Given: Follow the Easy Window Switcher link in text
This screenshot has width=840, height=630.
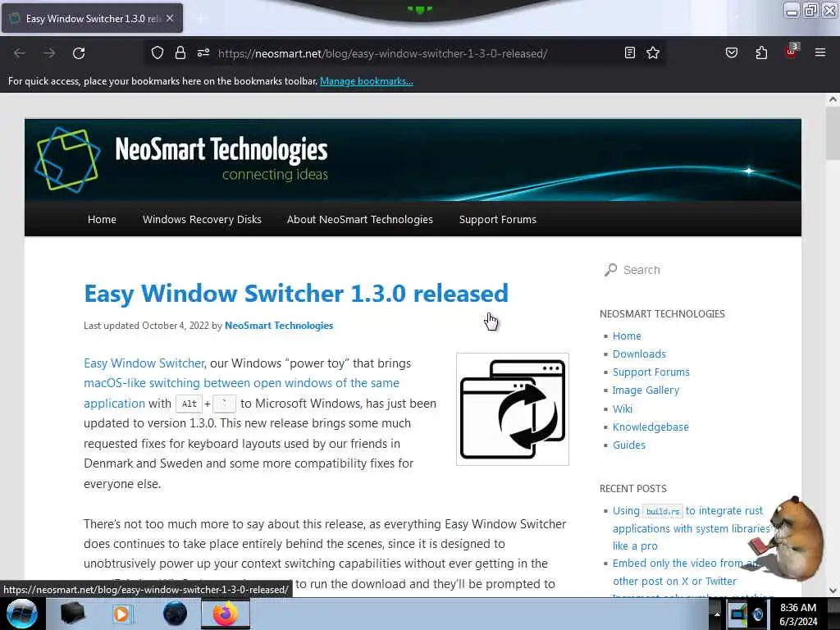Looking at the screenshot, I should [144, 363].
